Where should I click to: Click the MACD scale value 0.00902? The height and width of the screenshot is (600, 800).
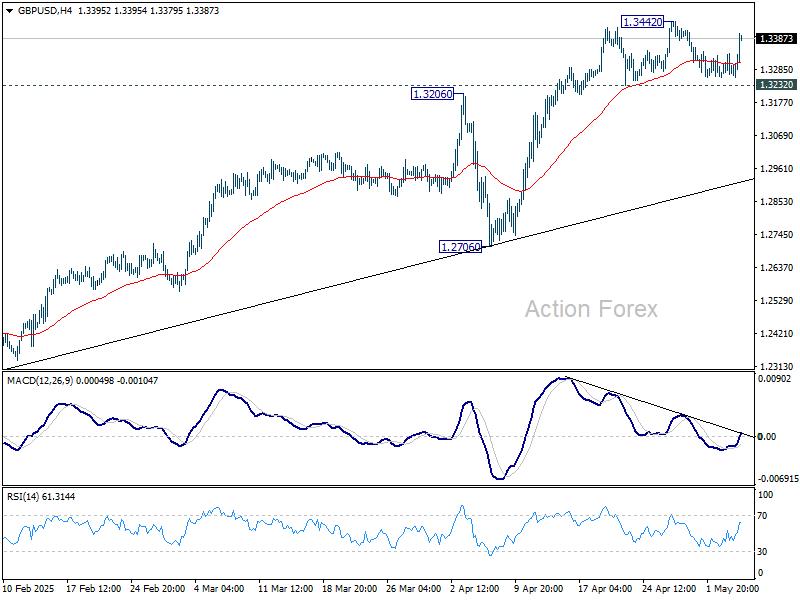pyautogui.click(x=774, y=379)
